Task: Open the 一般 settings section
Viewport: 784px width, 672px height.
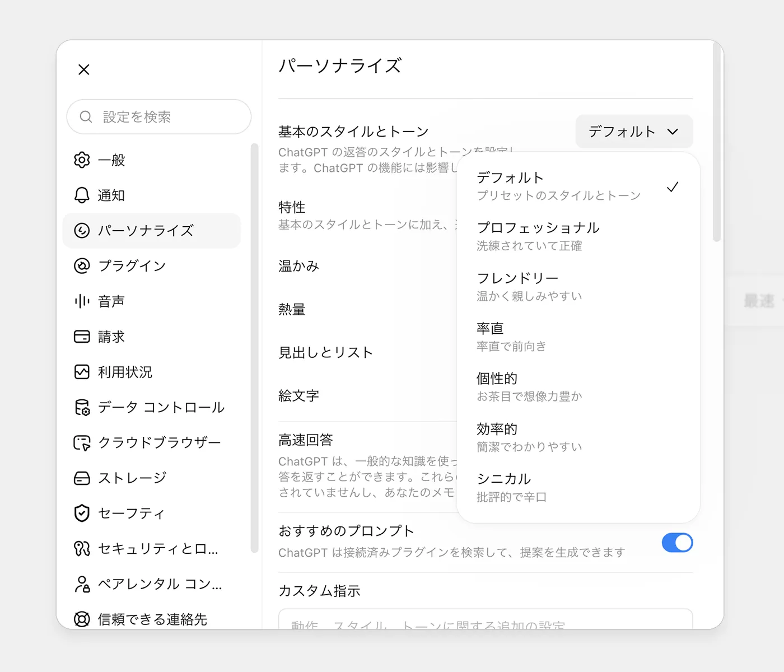Action: pyautogui.click(x=152, y=160)
